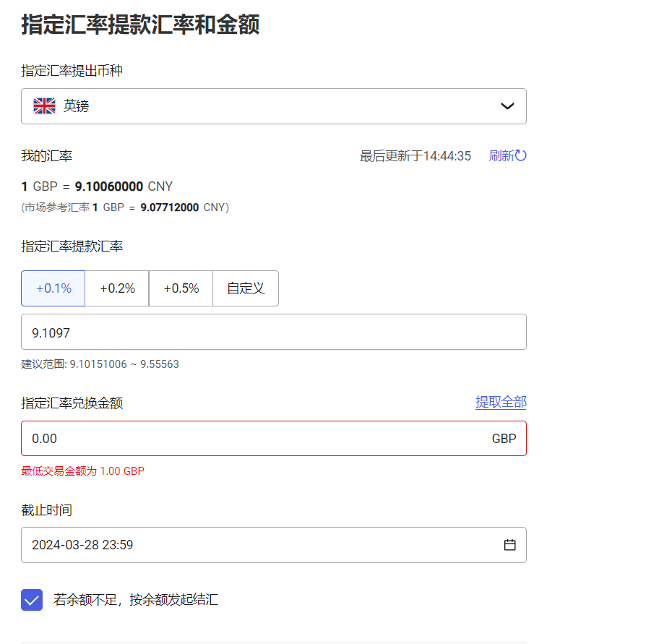Select the +0.2% rate option
Image resolution: width=659 pixels, height=644 pixels.
click(x=117, y=288)
